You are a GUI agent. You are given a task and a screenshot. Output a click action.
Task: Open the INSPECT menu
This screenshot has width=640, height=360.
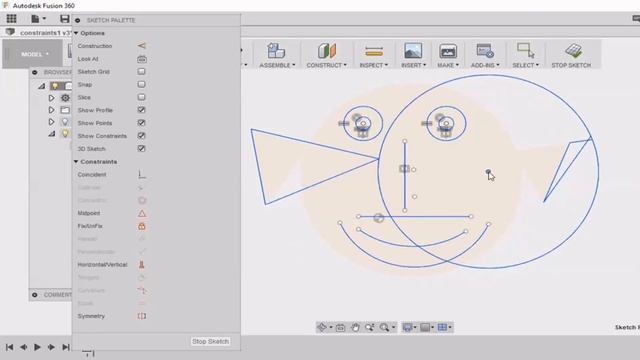[373, 65]
